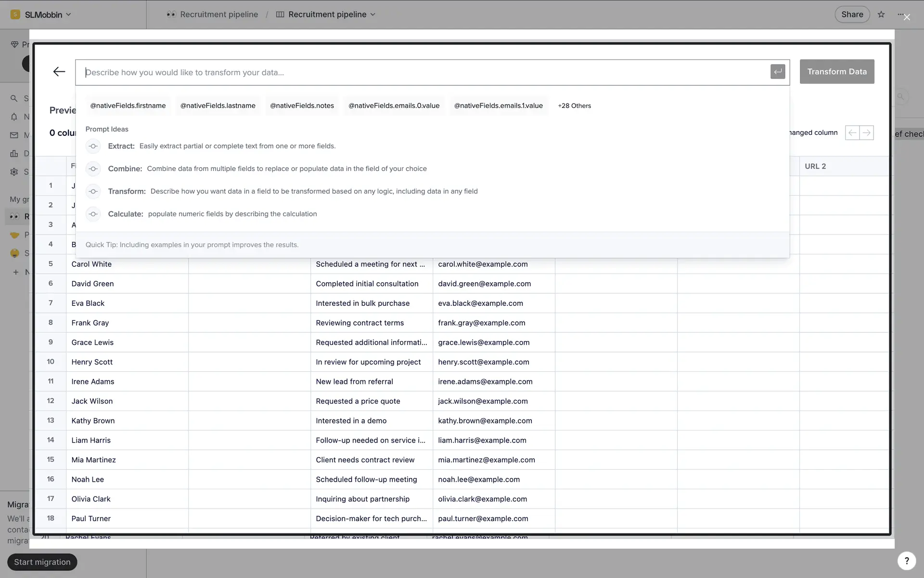Click the enter/submit icon in prompt field
The height and width of the screenshot is (578, 924).
point(777,72)
